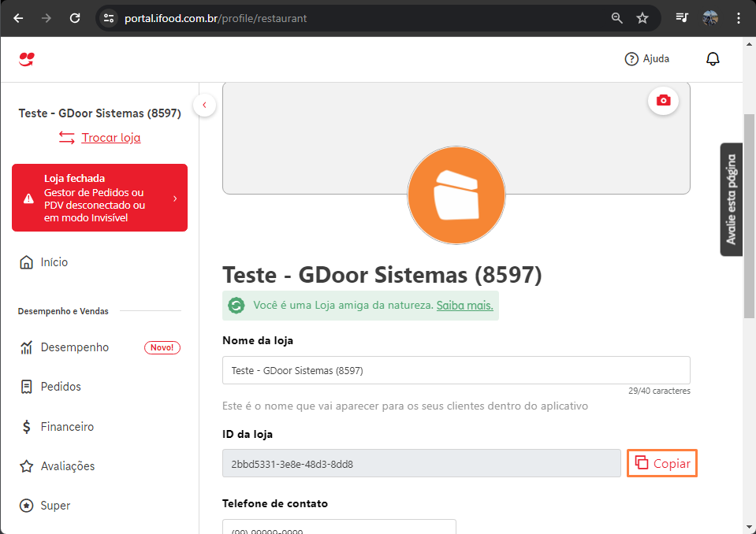Viewport: 756px width, 534px height.
Task: Expand the Loja fechada banner chevron
Action: coord(175,198)
